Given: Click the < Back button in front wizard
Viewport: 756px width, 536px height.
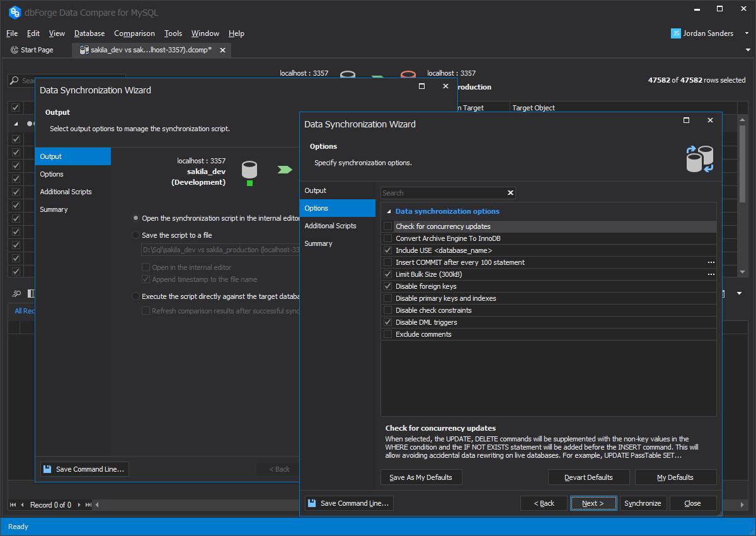Looking at the screenshot, I should 544,503.
